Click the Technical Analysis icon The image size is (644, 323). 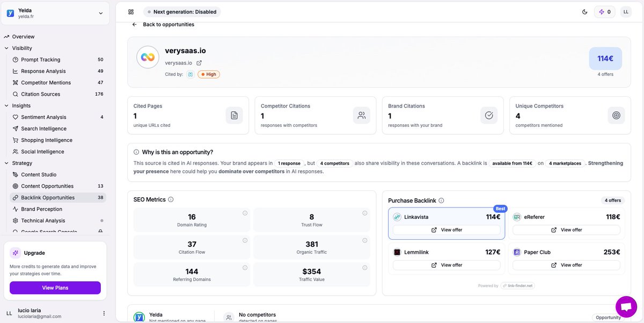point(16,220)
